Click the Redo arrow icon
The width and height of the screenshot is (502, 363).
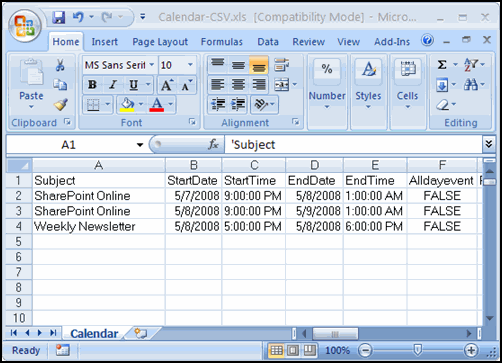tap(107, 17)
